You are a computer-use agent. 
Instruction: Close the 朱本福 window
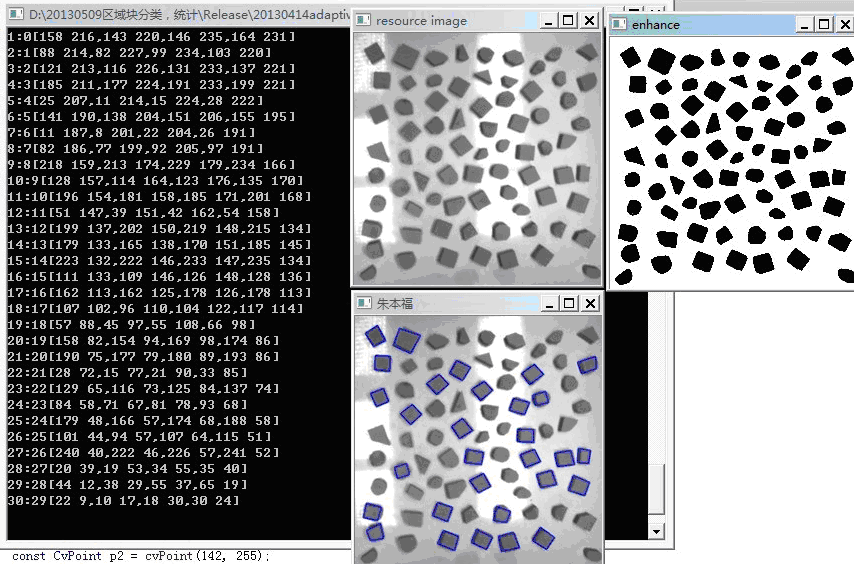point(590,304)
